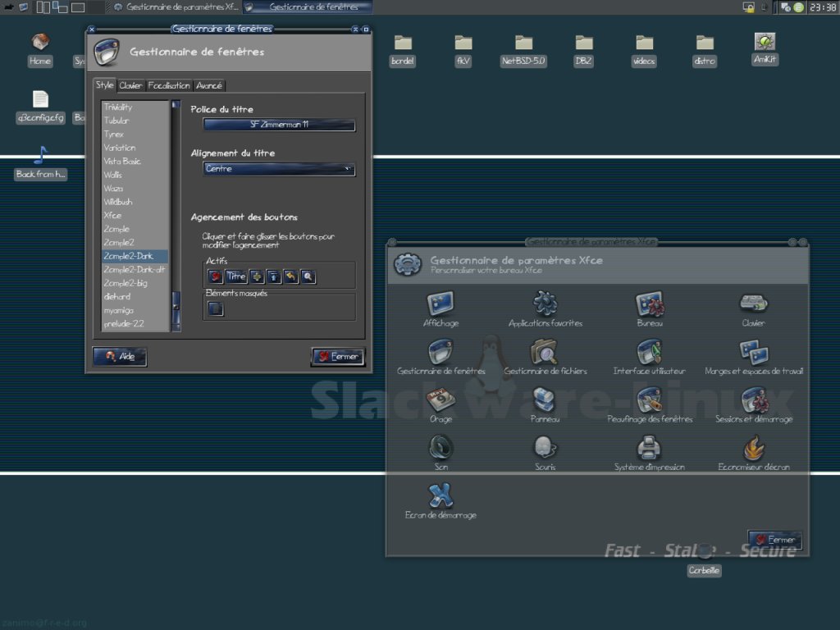Click the Aide button
This screenshot has height=630, width=840.
[x=120, y=356]
